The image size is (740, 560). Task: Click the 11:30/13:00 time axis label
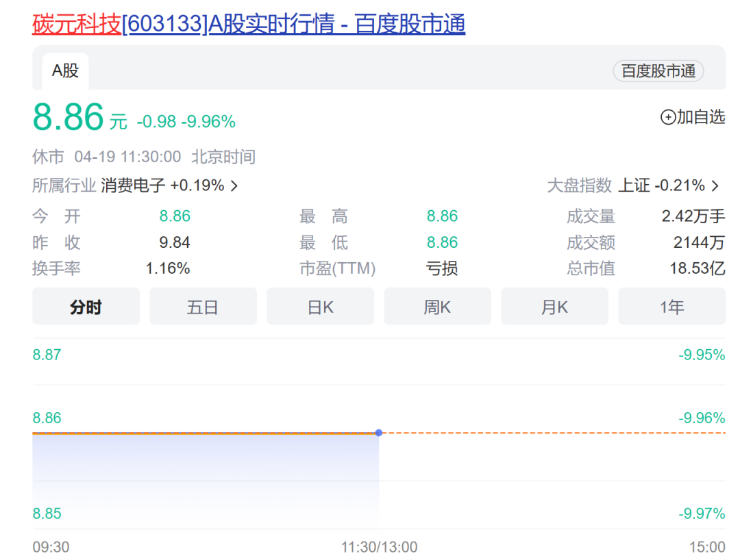click(379, 547)
